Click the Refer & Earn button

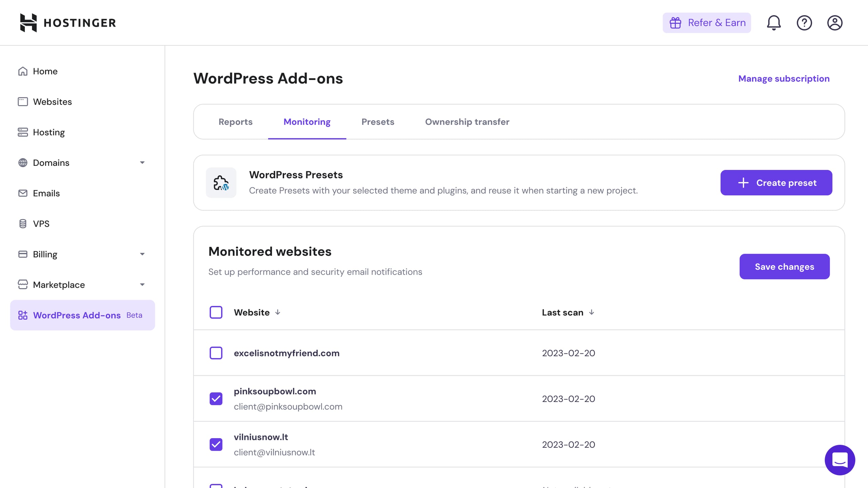[707, 23]
